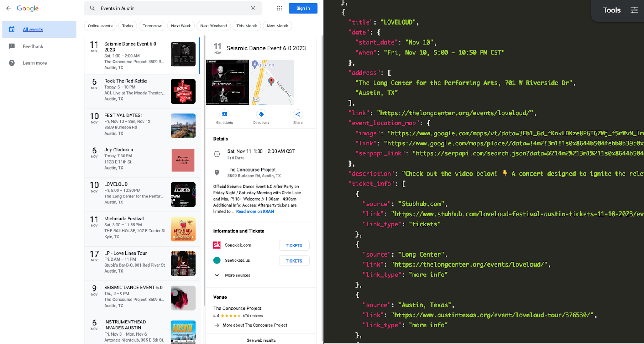Filter events by Next Month
Screen dimensions: 644x344
[277, 26]
